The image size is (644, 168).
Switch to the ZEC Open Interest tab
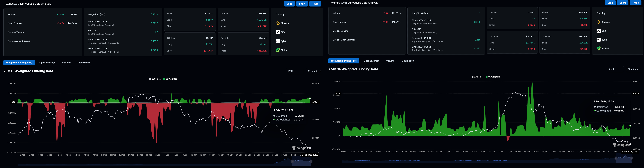coord(47,63)
